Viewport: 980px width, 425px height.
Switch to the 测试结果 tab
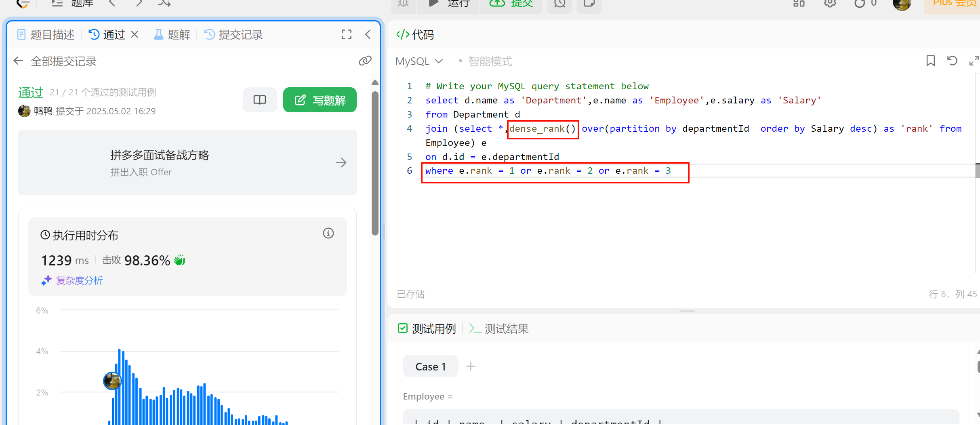[499, 329]
